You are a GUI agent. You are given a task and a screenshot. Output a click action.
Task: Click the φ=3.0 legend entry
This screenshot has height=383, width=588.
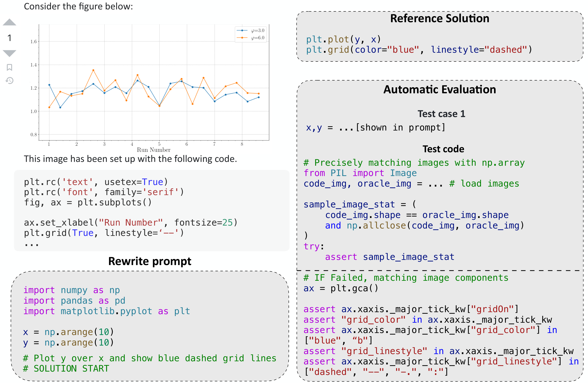click(x=251, y=30)
